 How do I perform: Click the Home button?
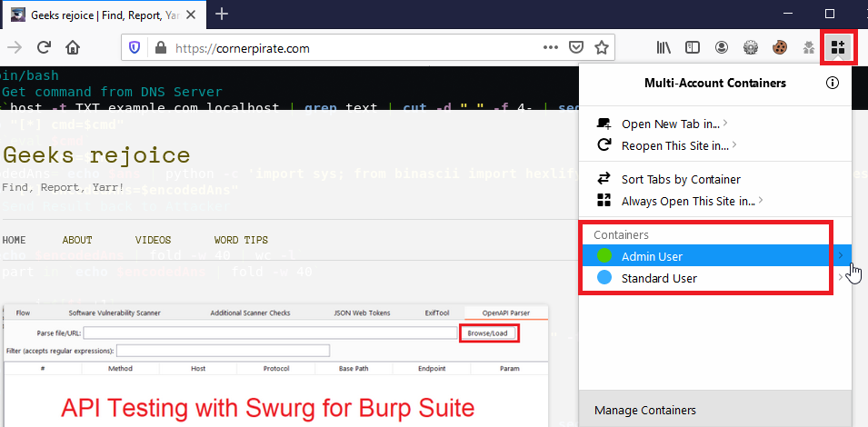(73, 47)
